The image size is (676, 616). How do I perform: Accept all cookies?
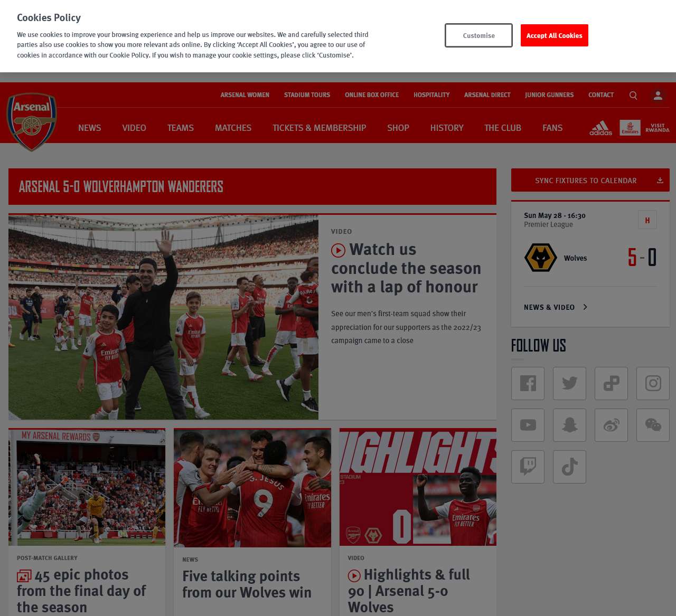coord(555,35)
